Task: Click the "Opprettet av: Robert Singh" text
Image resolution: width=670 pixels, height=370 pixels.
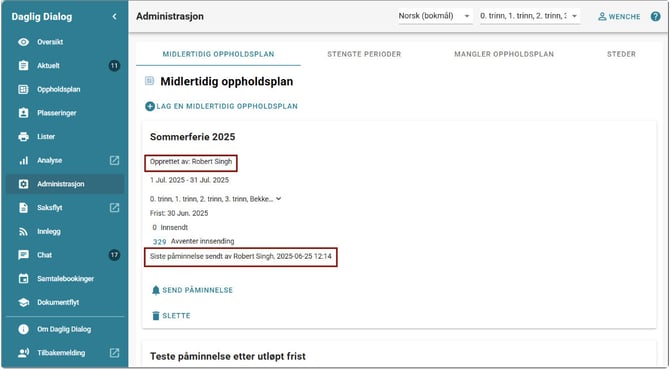Action: click(191, 162)
